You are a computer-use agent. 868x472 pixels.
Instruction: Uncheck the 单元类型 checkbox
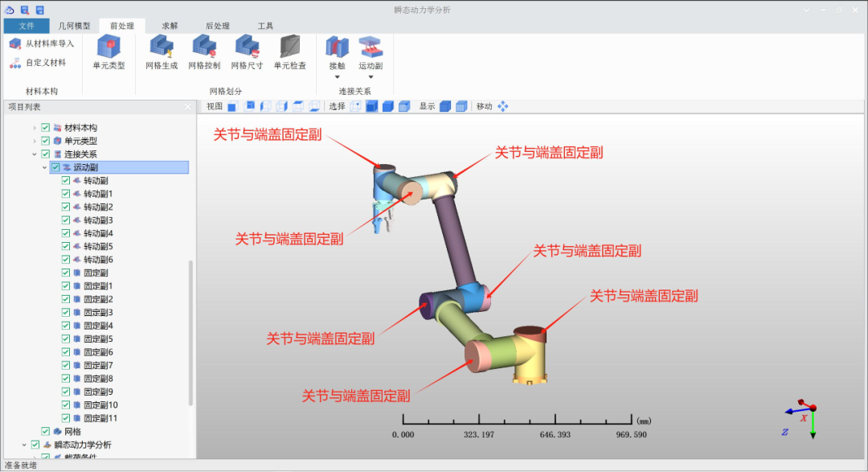pos(45,141)
